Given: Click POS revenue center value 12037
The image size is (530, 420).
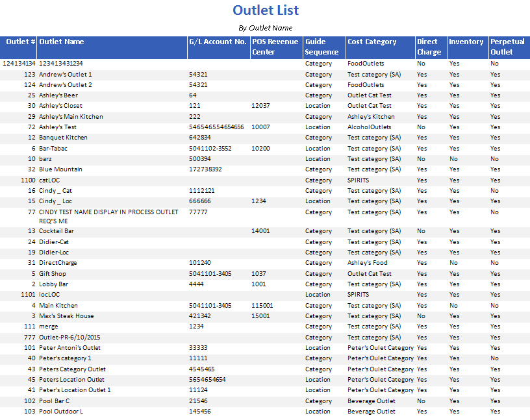Looking at the screenshot, I should coord(260,106).
